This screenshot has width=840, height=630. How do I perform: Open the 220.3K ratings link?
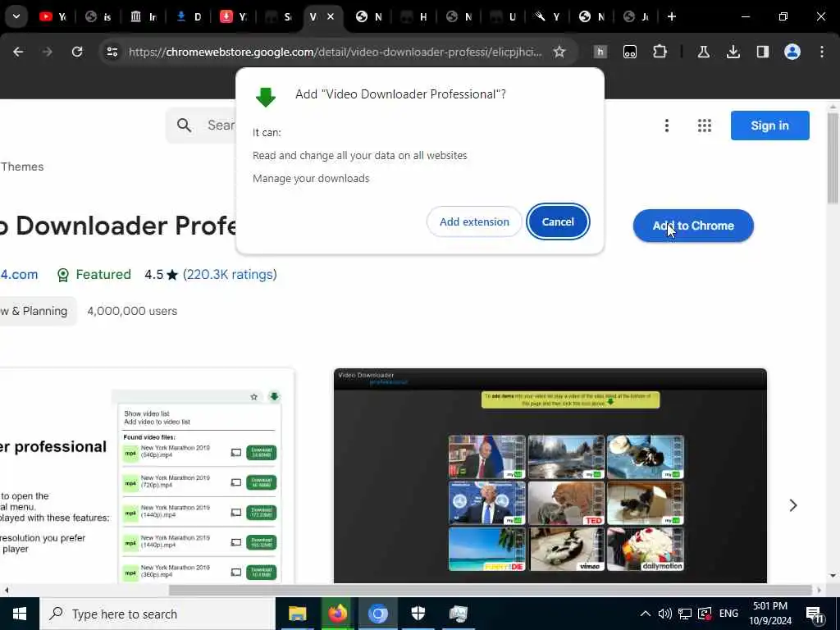230,274
